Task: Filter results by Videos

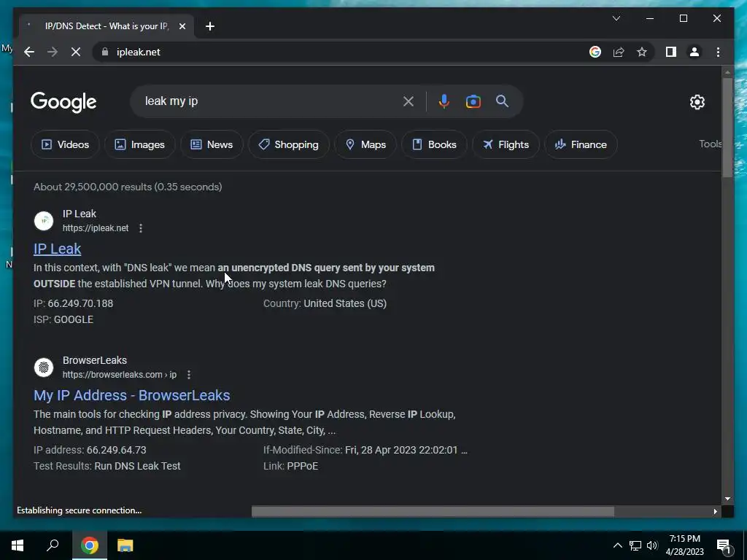Action: tap(65, 144)
